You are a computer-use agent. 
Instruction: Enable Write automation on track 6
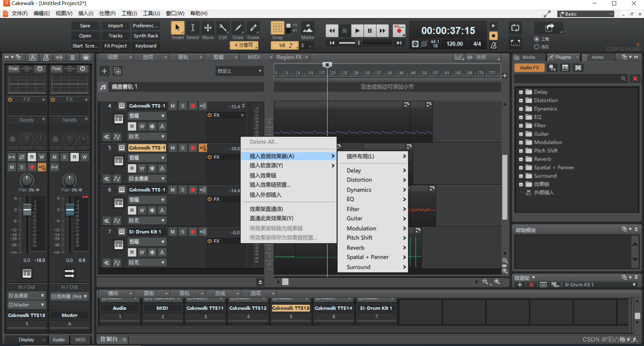(x=142, y=210)
